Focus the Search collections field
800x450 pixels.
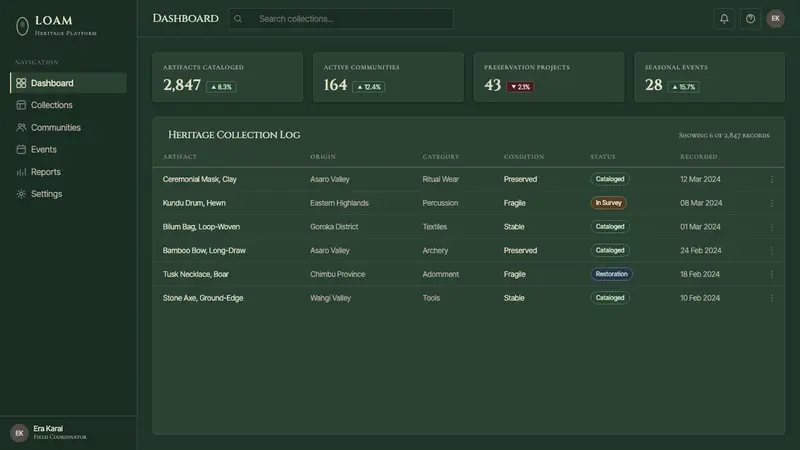pyautogui.click(x=341, y=19)
